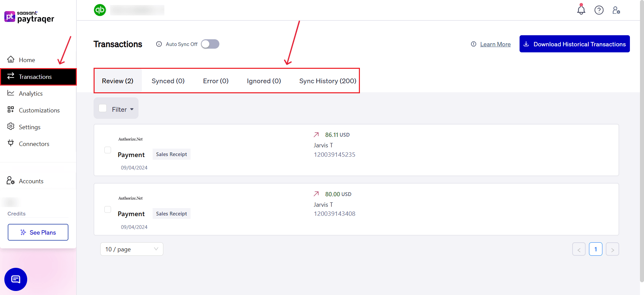The width and height of the screenshot is (644, 295).
Task: Expand the Filter dropdown
Action: pos(123,109)
